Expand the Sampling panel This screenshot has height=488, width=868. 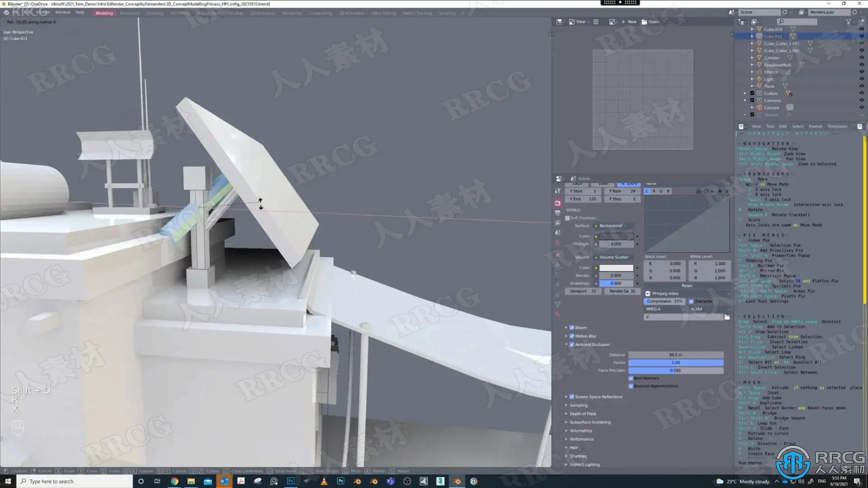(579, 405)
